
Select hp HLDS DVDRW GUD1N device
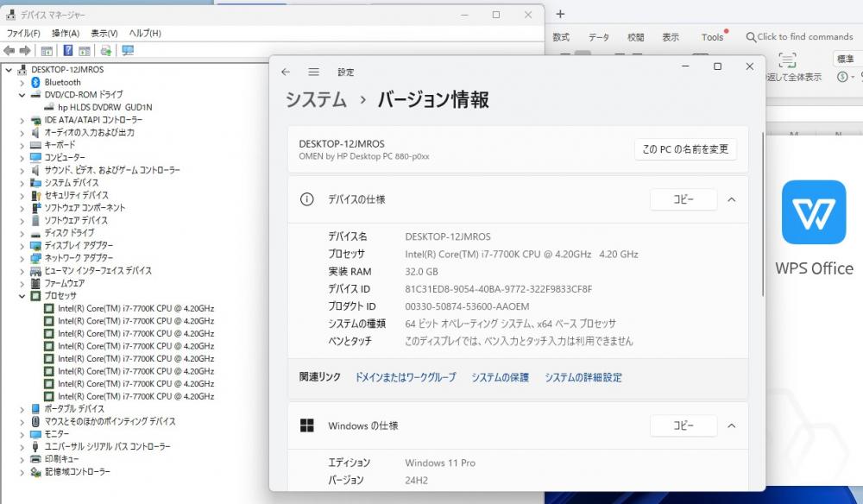(x=104, y=107)
